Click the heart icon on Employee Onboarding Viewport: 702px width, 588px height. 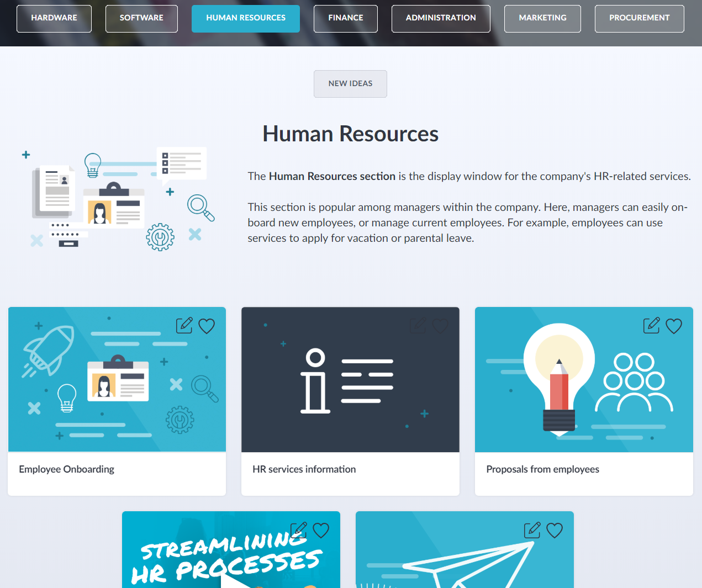(x=207, y=326)
